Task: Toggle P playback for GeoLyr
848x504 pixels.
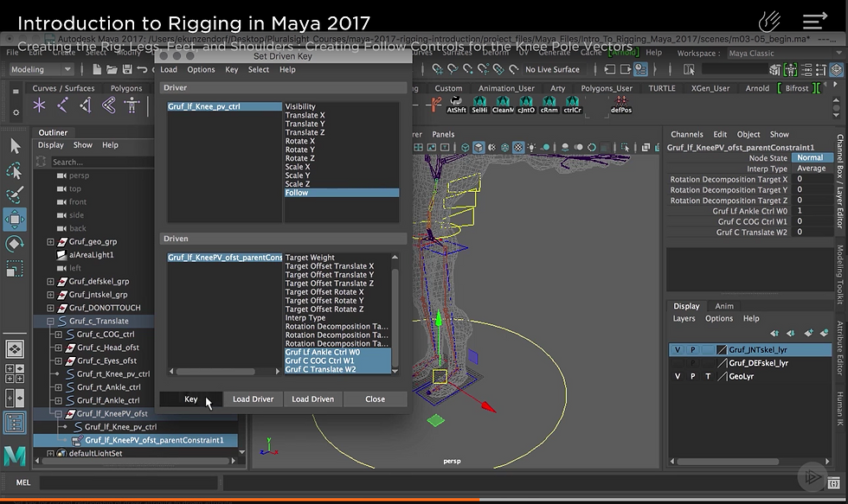Action: pos(692,376)
